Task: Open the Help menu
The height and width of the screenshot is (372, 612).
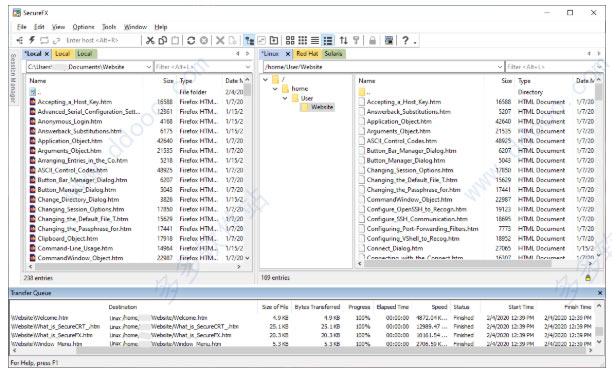Action: pyautogui.click(x=160, y=27)
